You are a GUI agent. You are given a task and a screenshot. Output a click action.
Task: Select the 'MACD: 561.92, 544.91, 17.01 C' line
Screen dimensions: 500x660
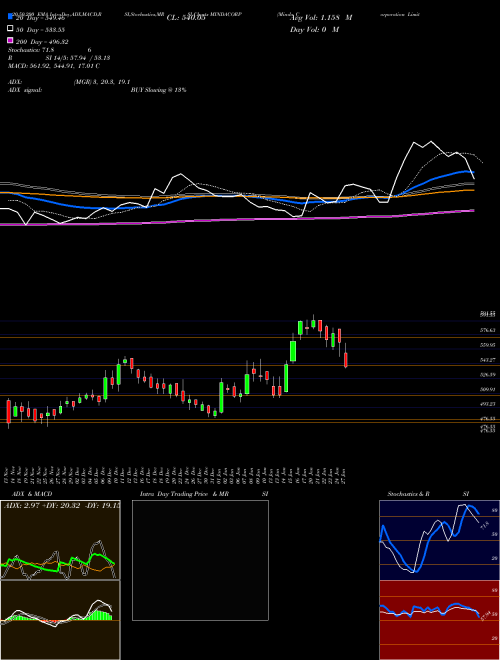point(54,66)
